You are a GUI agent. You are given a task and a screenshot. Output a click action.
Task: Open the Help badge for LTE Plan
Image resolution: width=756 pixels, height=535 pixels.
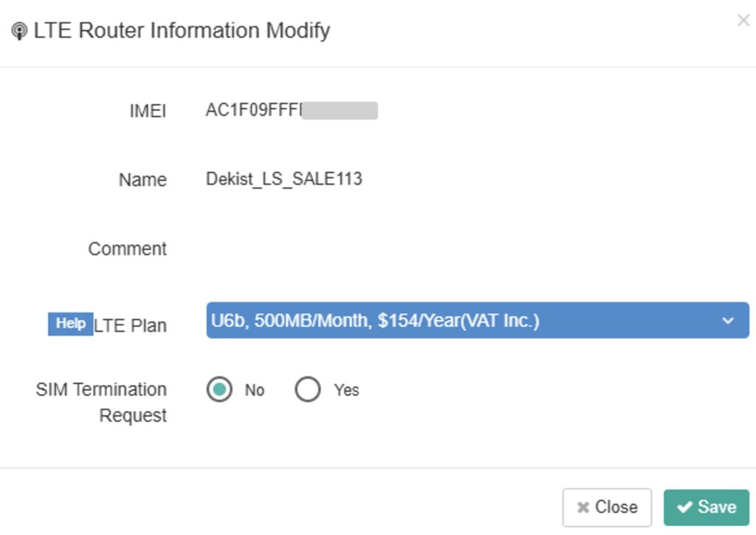(70, 324)
